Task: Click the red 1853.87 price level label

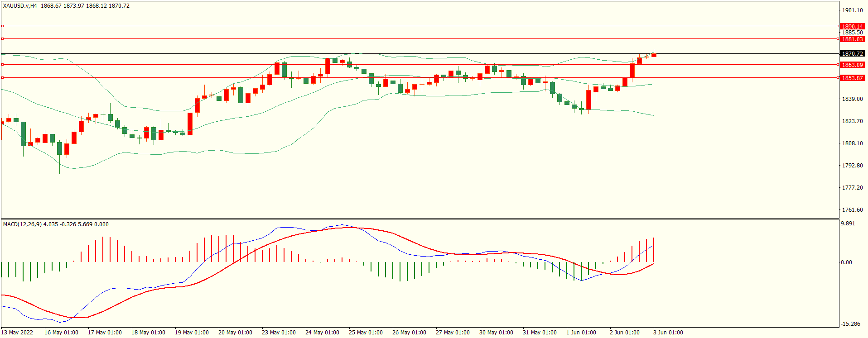Action: (852, 78)
